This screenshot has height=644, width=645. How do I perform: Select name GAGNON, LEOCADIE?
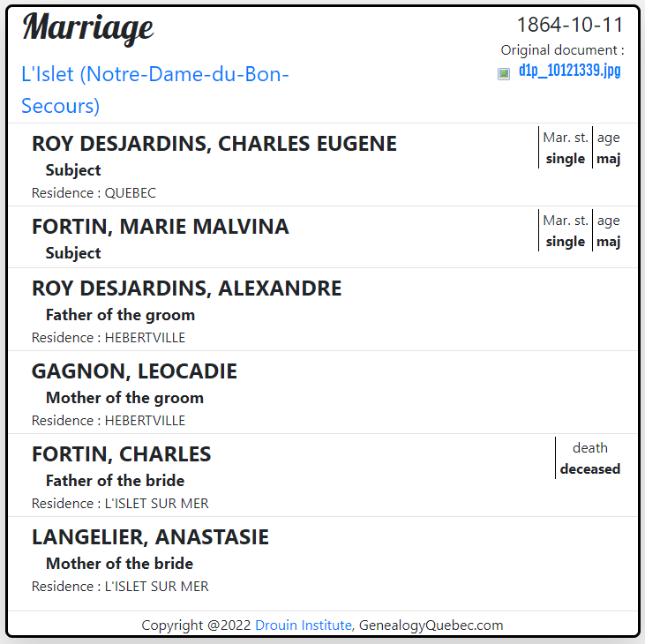(x=134, y=371)
